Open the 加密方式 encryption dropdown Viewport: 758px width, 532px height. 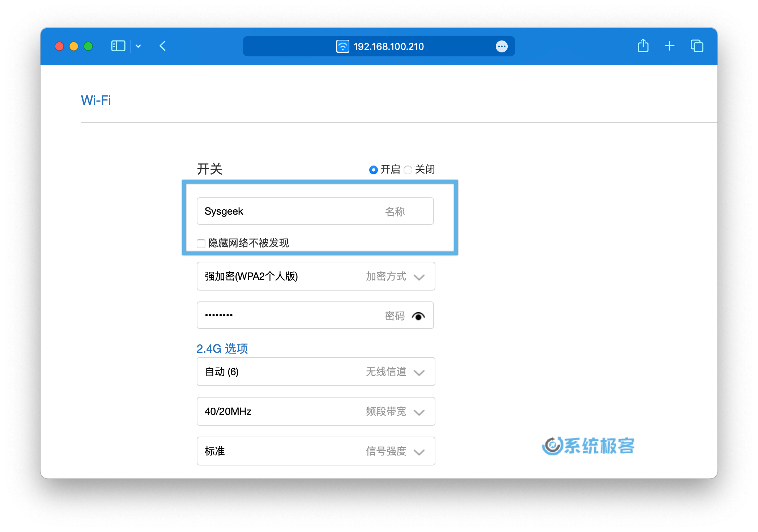316,276
